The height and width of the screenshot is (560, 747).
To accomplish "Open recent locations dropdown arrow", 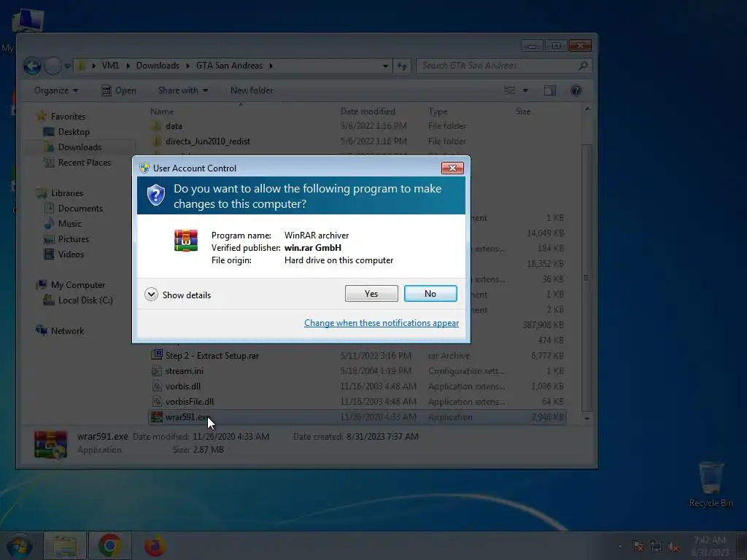I will (67, 66).
